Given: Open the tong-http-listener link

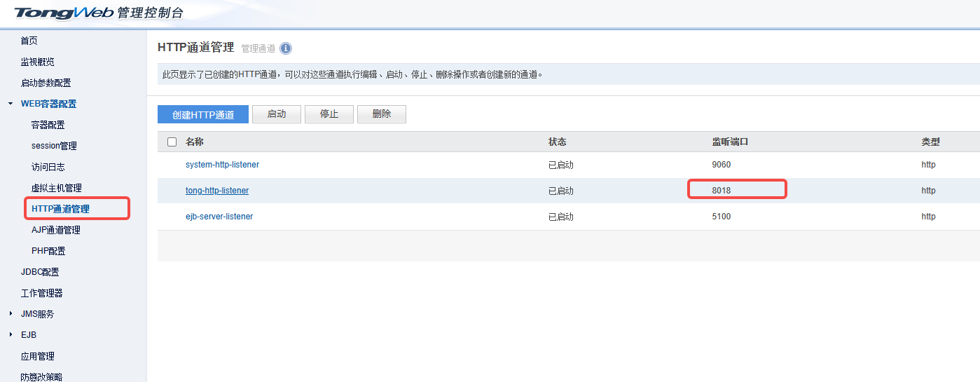Looking at the screenshot, I should click(x=217, y=191).
